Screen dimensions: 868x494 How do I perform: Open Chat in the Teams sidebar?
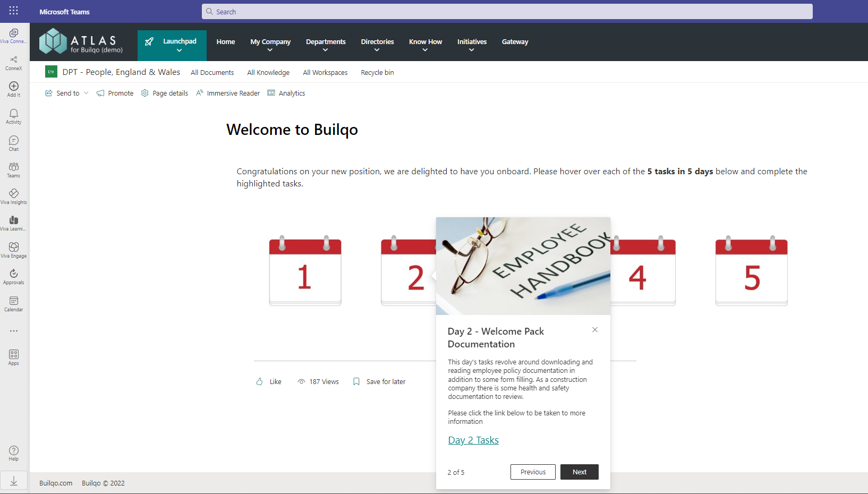[14, 142]
